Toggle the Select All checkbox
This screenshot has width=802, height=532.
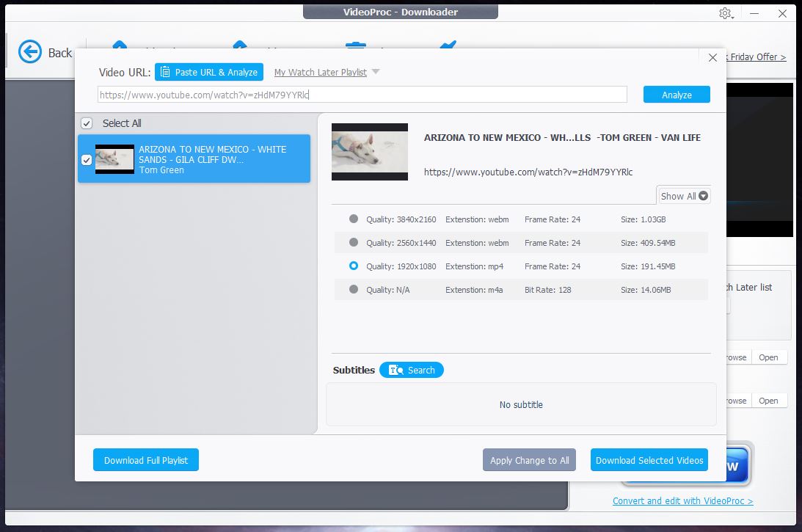pos(87,123)
